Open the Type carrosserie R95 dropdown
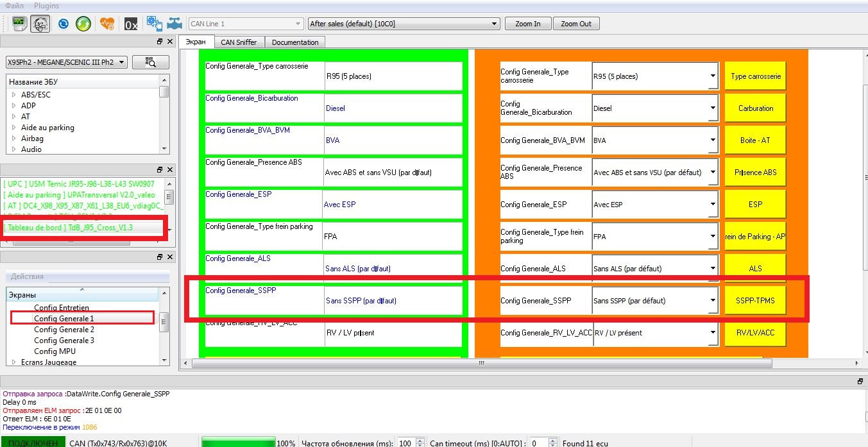 coord(654,76)
